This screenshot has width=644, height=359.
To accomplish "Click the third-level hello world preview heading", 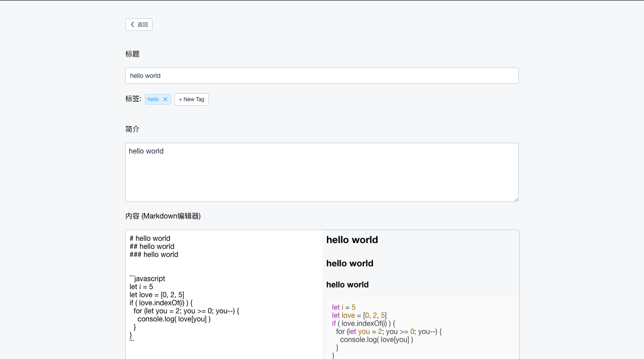I will click(347, 285).
